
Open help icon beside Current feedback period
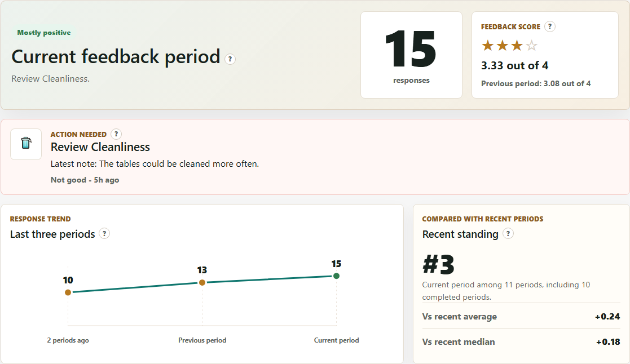click(x=230, y=59)
